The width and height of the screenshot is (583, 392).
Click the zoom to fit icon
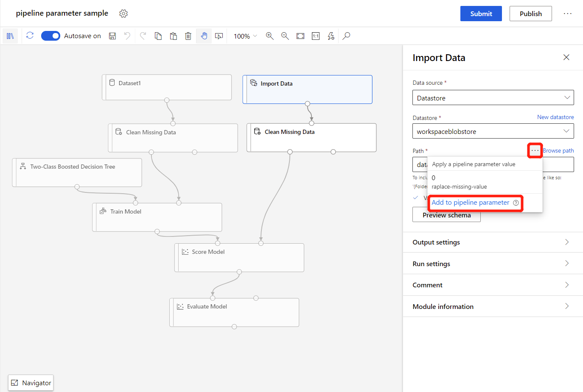click(300, 36)
